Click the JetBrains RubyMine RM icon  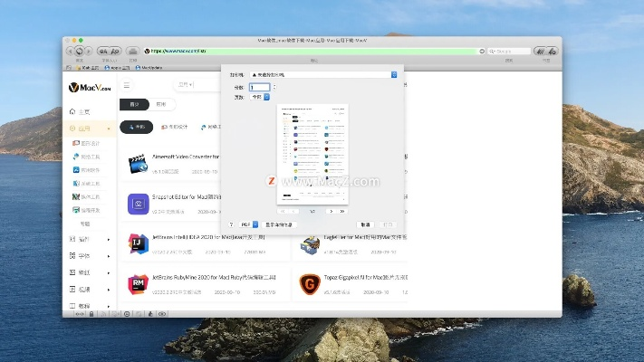point(138,283)
